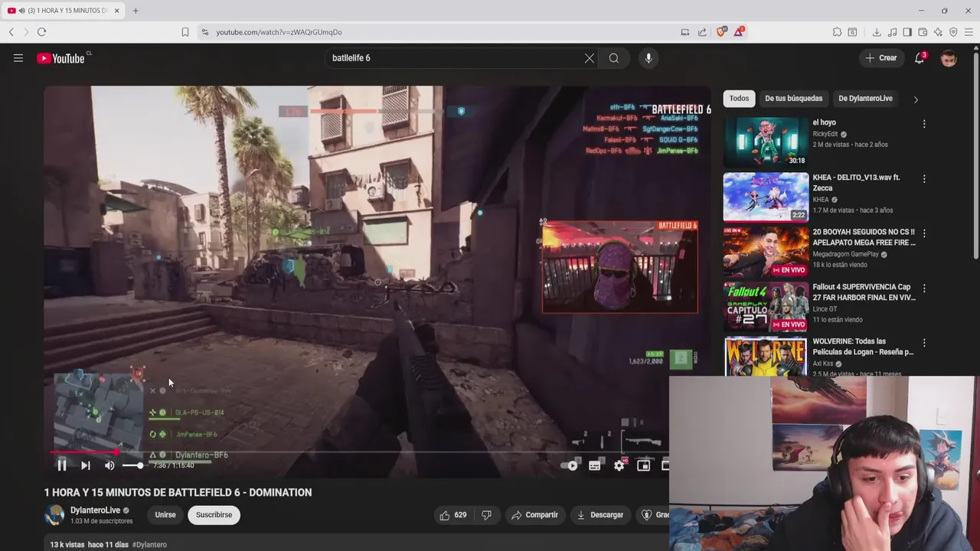
Task: Toggle subtitles in the player
Action: pos(595,465)
